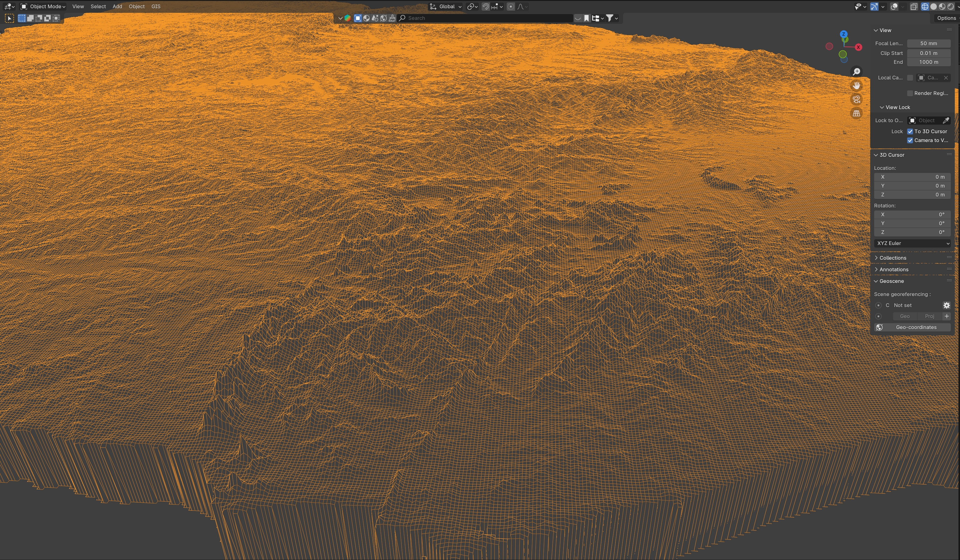This screenshot has height=560, width=960.
Task: Toggle the camera view gizmo icon
Action: (856, 99)
